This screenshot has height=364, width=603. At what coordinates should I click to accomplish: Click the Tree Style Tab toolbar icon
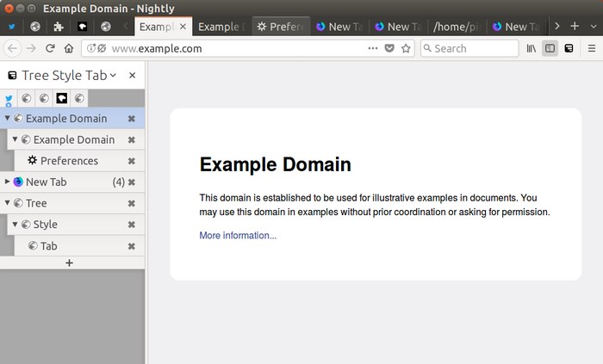click(x=569, y=48)
